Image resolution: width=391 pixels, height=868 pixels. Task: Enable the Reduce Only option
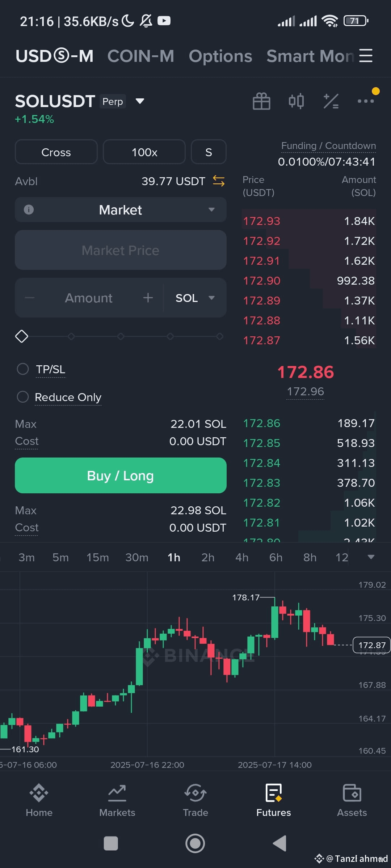tap(23, 397)
